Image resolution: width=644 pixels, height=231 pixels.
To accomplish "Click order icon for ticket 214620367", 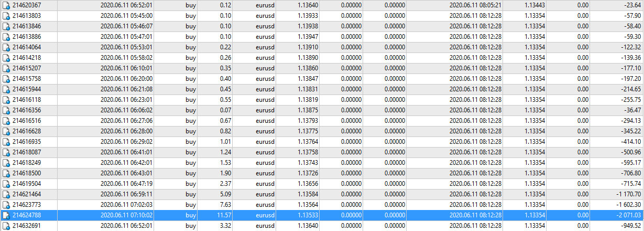I will (6, 5).
